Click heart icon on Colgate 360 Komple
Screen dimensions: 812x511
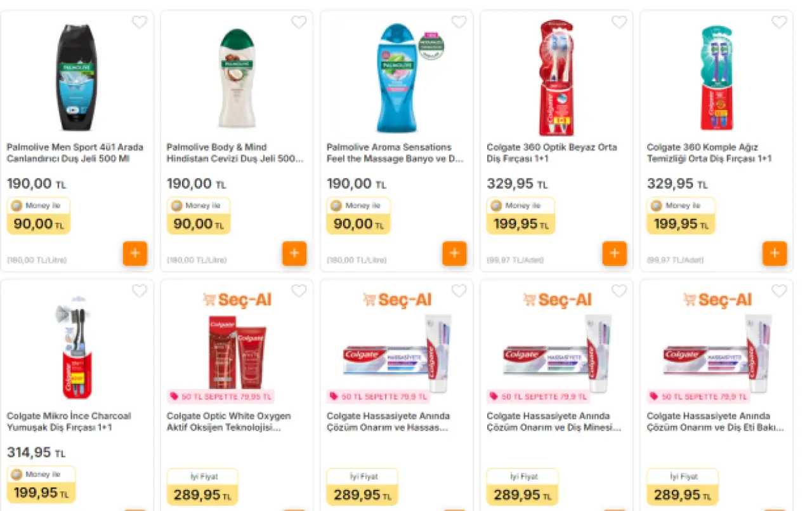[778, 22]
